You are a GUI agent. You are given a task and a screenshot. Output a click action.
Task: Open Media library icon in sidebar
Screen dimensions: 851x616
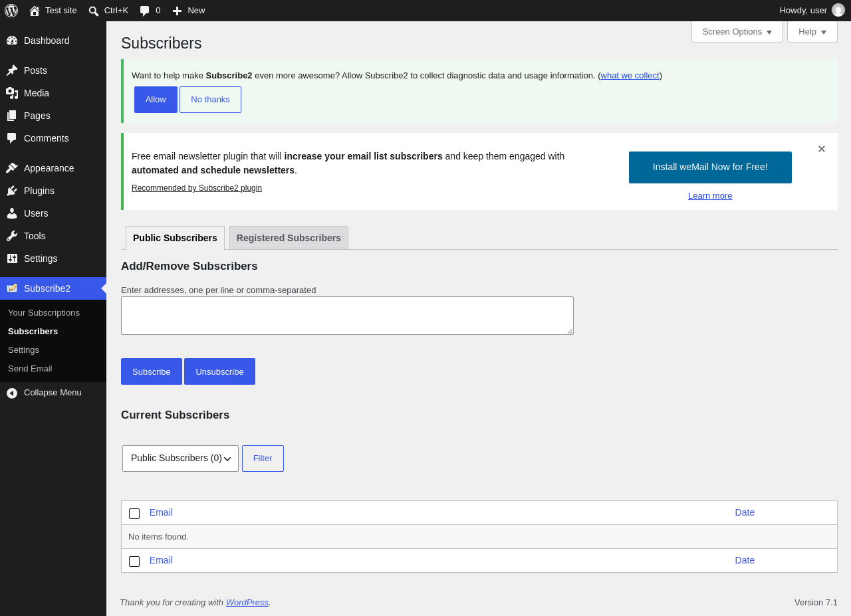coord(12,93)
